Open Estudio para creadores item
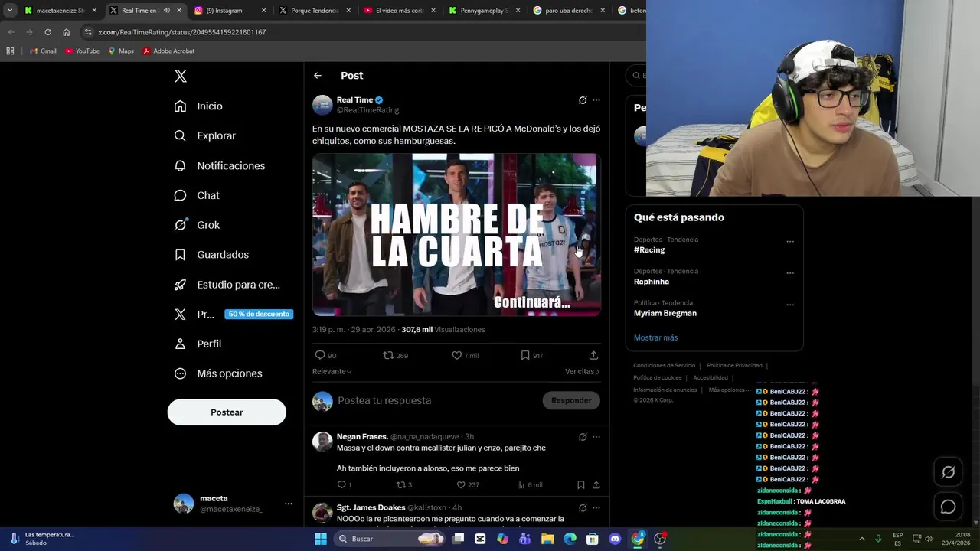Screen dimensions: 980x551 [227, 284]
